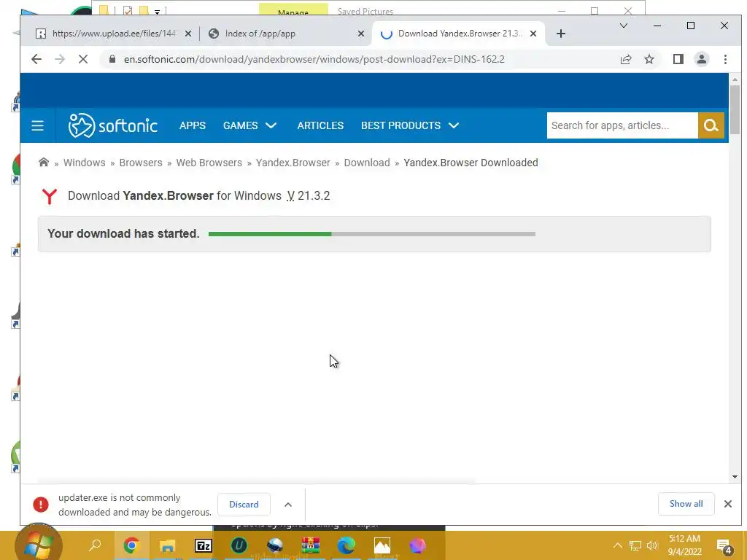Click the volume speaker tray icon
Screen dimensions: 747x560
point(652,545)
